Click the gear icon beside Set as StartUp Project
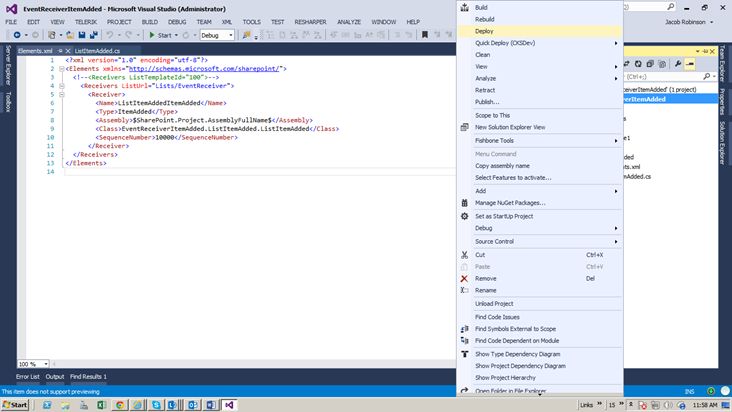 click(x=464, y=215)
